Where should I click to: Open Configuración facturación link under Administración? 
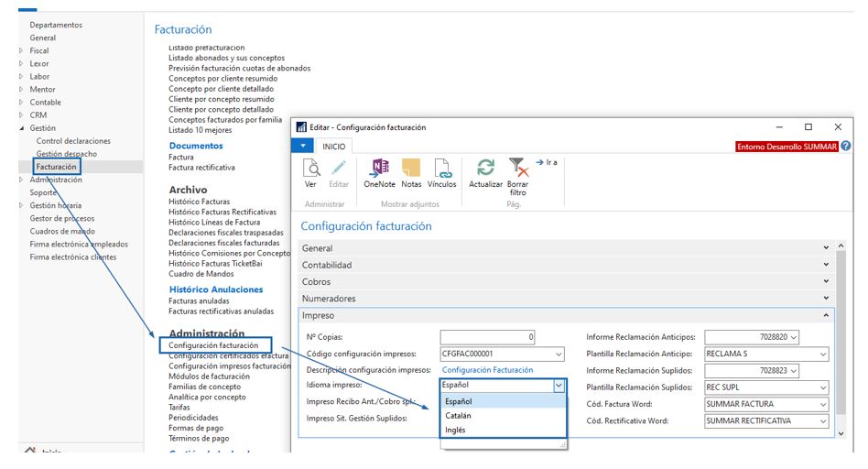tap(214, 345)
